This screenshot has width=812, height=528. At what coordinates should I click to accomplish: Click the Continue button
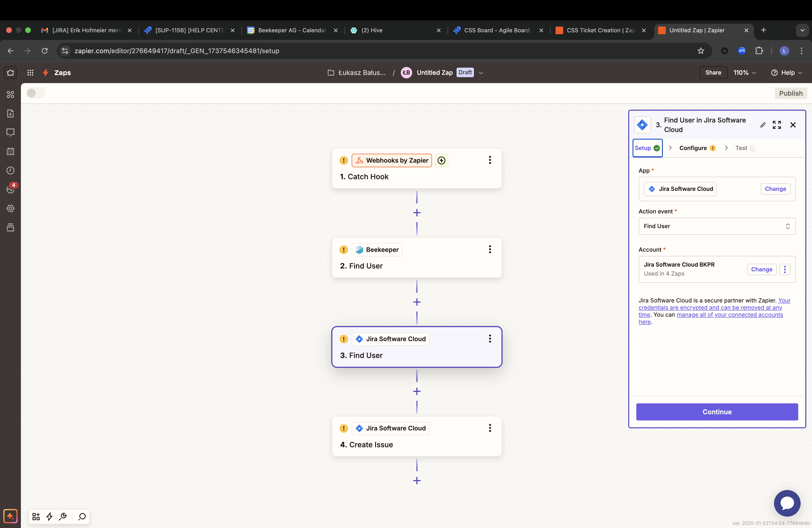tap(717, 412)
